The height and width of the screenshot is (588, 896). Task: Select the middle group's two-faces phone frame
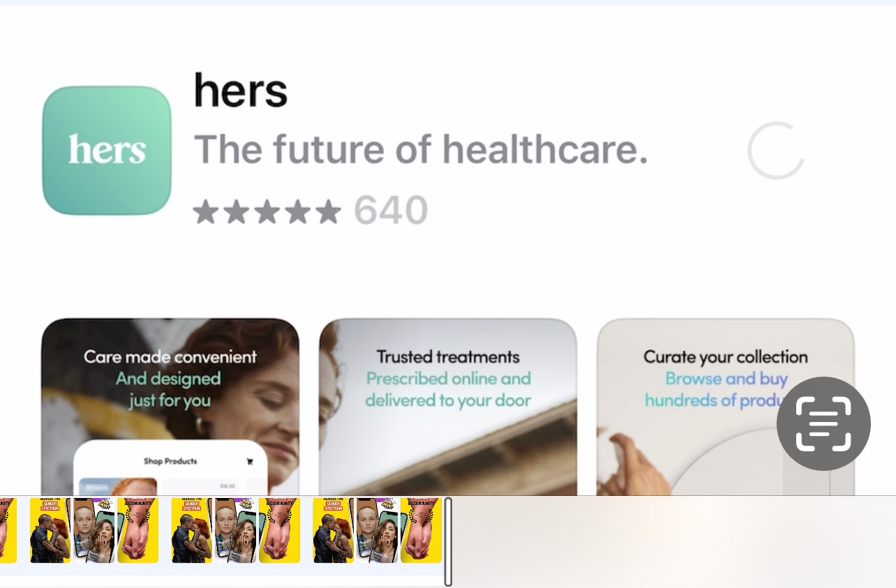coord(235,531)
